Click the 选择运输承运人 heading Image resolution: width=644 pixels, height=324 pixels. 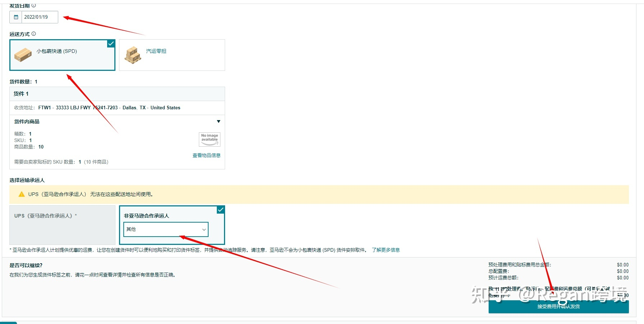coord(27,180)
